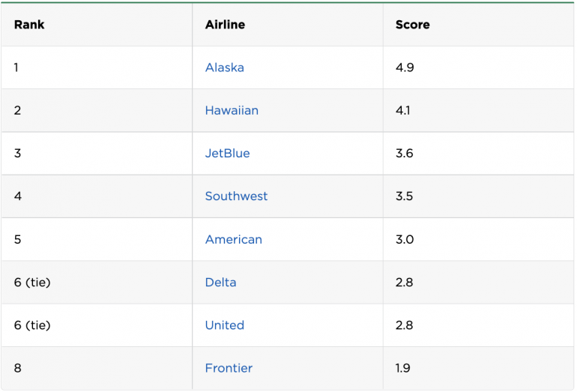Click the 3.0 score cell

[x=405, y=240]
